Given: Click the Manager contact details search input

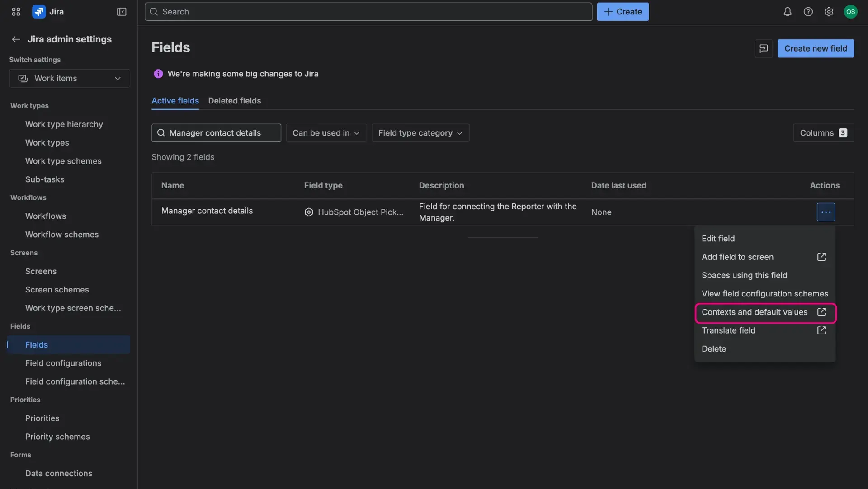Looking at the screenshot, I should [216, 132].
